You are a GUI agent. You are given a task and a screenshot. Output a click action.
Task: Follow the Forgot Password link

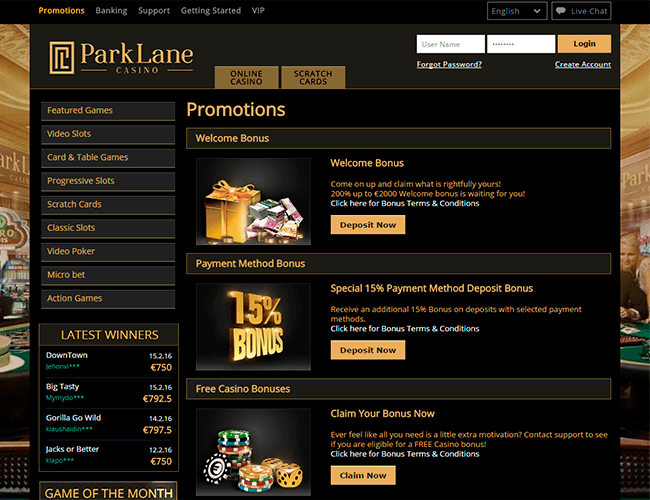click(449, 64)
